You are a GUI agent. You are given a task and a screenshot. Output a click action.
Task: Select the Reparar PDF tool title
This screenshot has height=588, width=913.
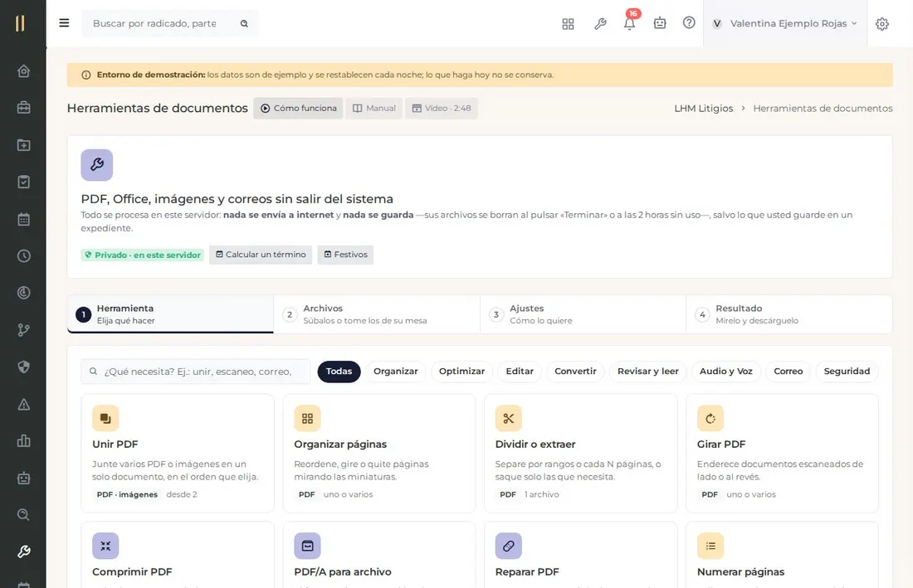point(527,571)
